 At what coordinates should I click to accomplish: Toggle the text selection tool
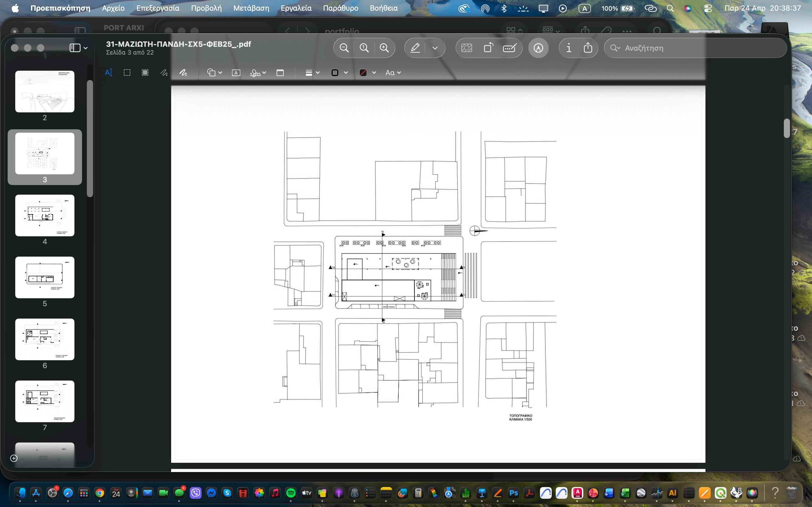[x=109, y=73]
